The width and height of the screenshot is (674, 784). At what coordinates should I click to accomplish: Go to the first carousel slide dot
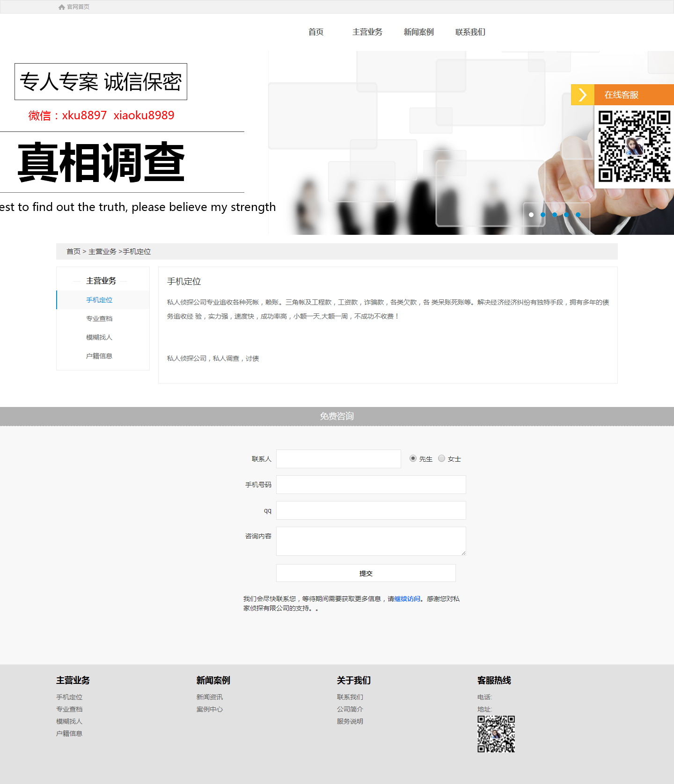[x=531, y=215]
